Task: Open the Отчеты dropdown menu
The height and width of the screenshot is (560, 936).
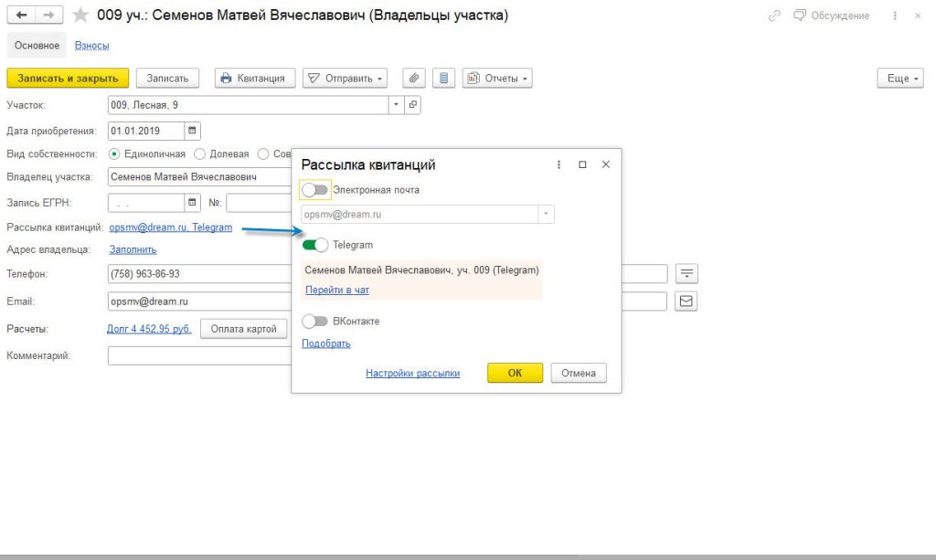Action: (x=497, y=79)
